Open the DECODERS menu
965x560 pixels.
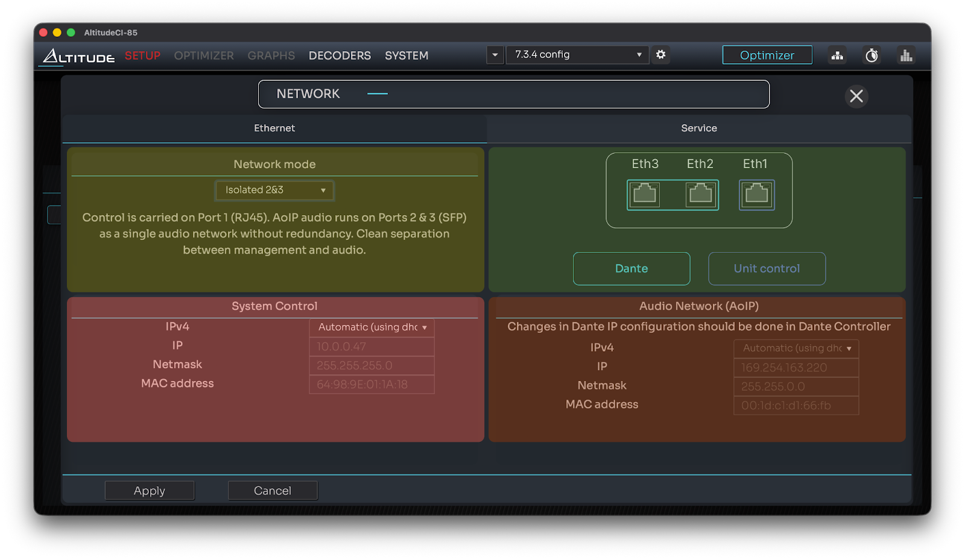pyautogui.click(x=340, y=55)
